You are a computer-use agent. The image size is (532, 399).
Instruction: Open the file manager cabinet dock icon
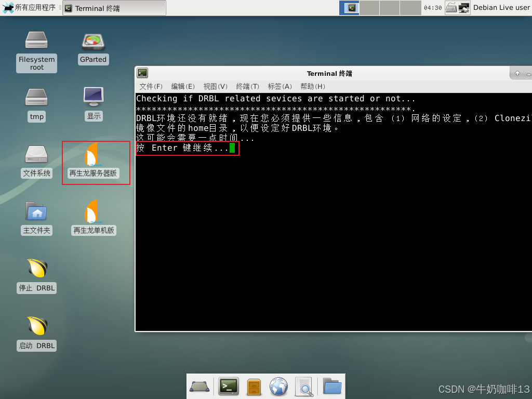click(x=254, y=387)
